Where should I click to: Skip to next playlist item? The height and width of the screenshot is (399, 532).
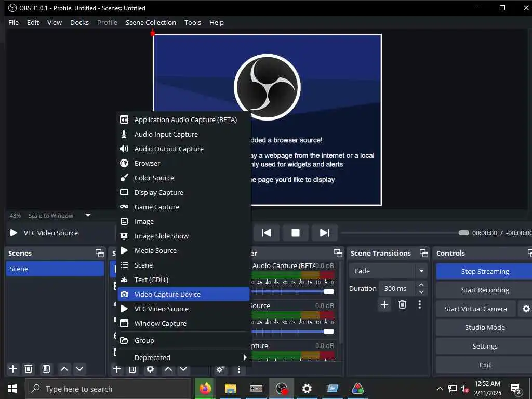pyautogui.click(x=325, y=233)
